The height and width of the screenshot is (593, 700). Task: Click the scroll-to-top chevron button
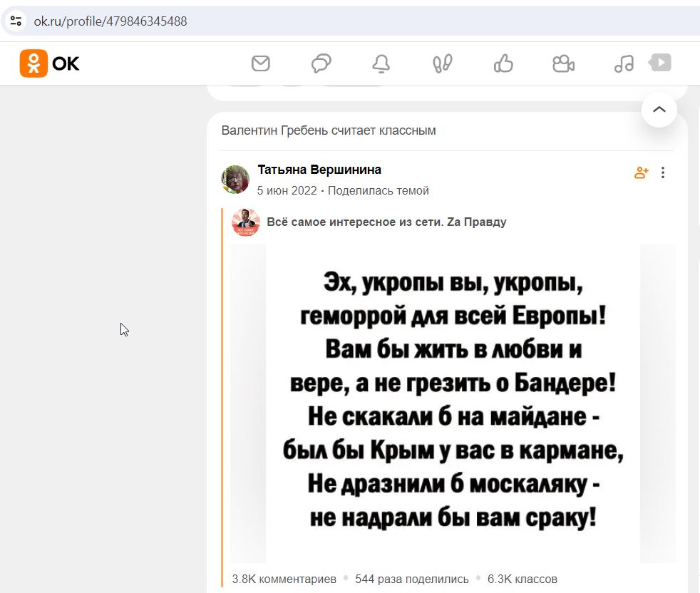tap(659, 109)
